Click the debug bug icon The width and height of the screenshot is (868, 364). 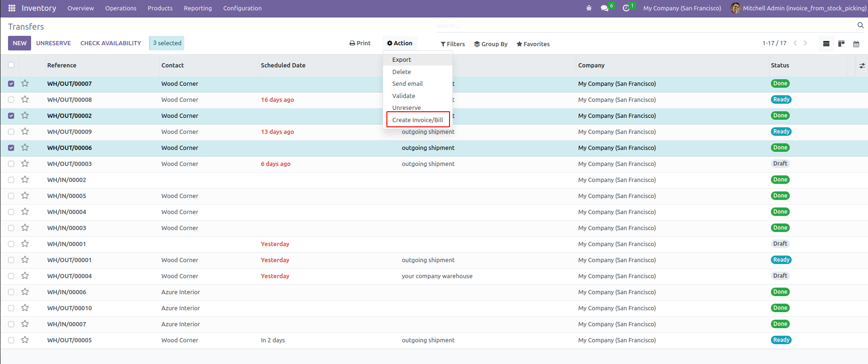pyautogui.click(x=589, y=8)
